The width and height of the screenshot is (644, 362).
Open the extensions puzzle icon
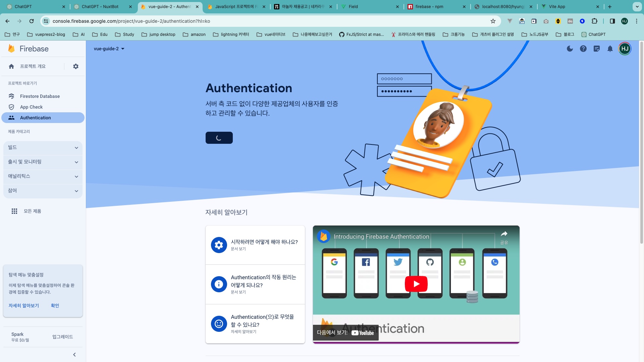click(x=594, y=21)
